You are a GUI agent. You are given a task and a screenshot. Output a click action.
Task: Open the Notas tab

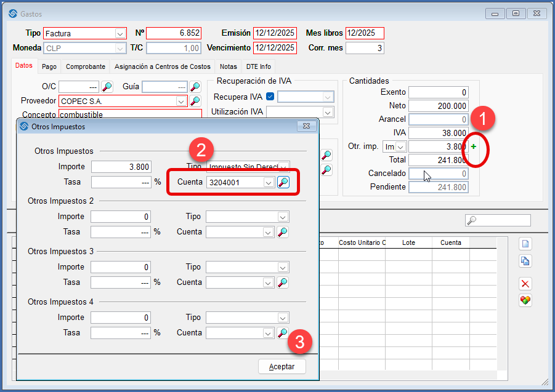(229, 66)
